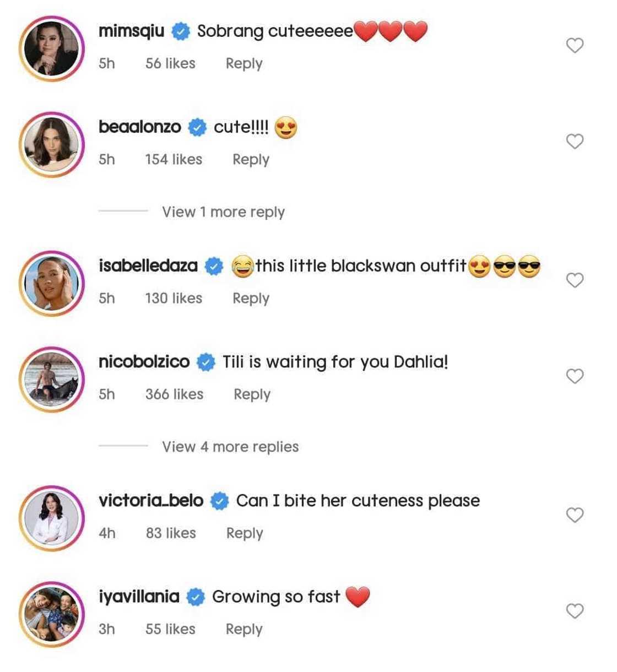
Task: Open beaalonzo's profile avatar
Action: pyautogui.click(x=52, y=144)
